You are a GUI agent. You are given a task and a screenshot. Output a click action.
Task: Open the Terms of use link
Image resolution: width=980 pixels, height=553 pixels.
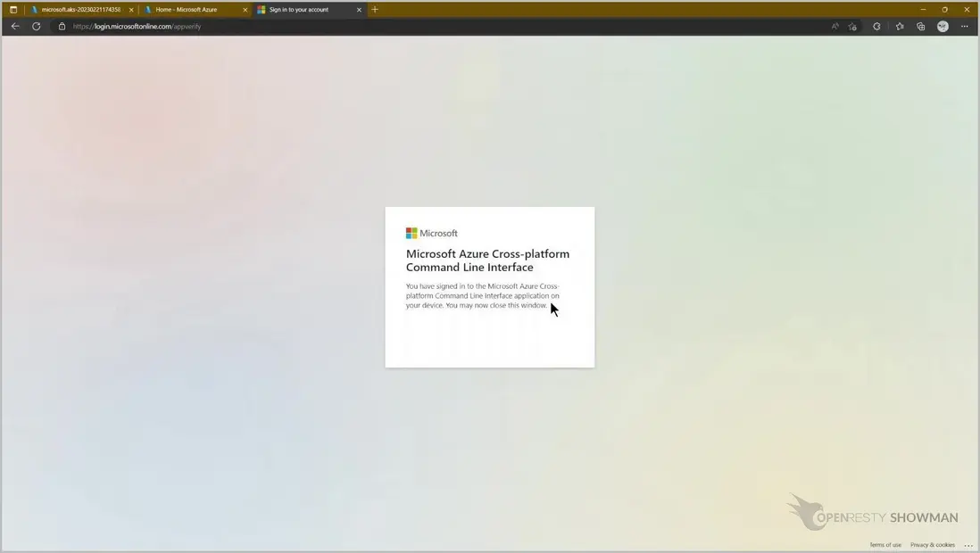click(885, 545)
